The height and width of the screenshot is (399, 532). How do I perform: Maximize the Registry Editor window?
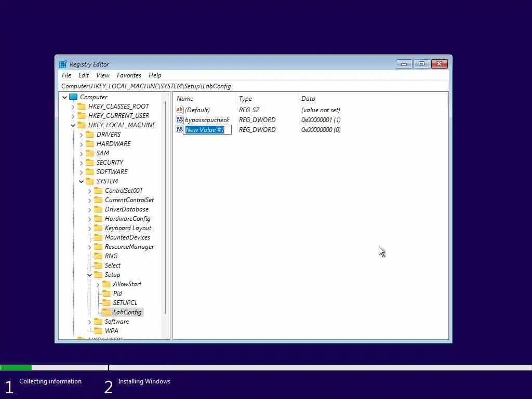tap(421, 64)
